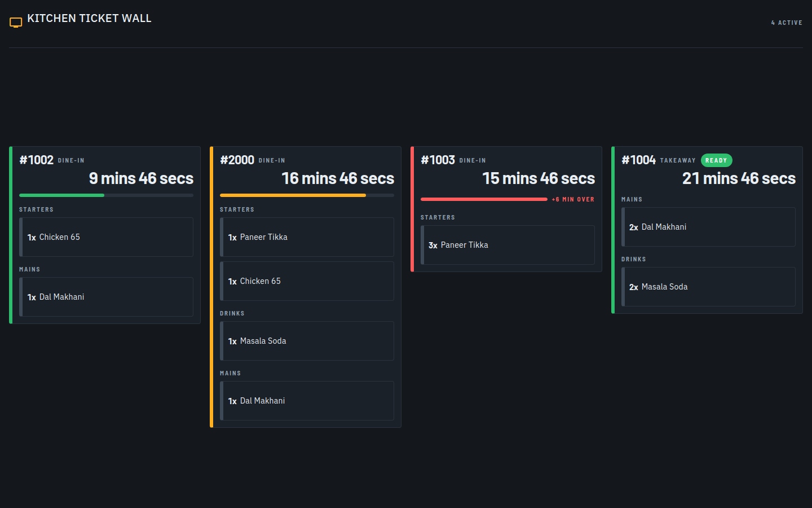
Task: Click MAINS heading on ticket #2000
Action: tap(231, 373)
